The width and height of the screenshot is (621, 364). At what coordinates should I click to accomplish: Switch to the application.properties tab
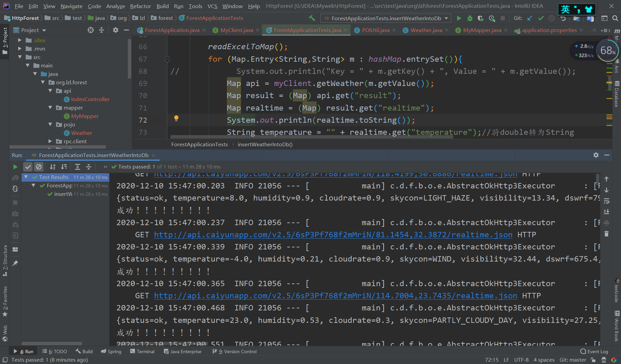click(549, 30)
